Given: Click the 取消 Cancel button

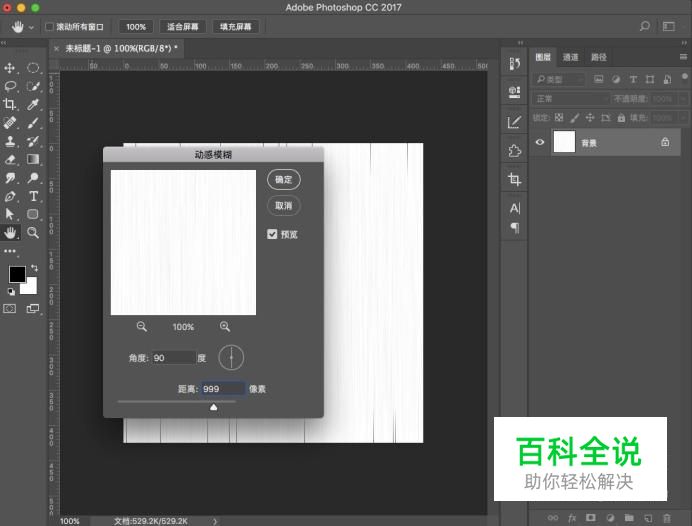Looking at the screenshot, I should 283,206.
